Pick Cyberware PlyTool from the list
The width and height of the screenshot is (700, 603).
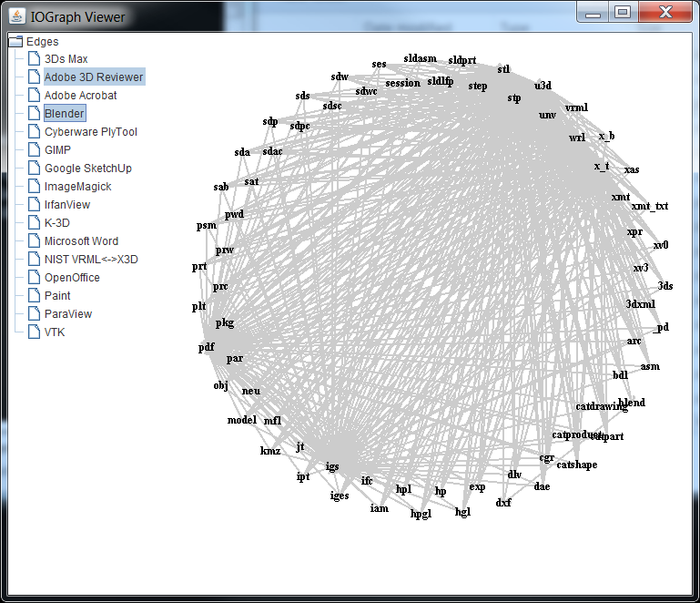(x=91, y=132)
